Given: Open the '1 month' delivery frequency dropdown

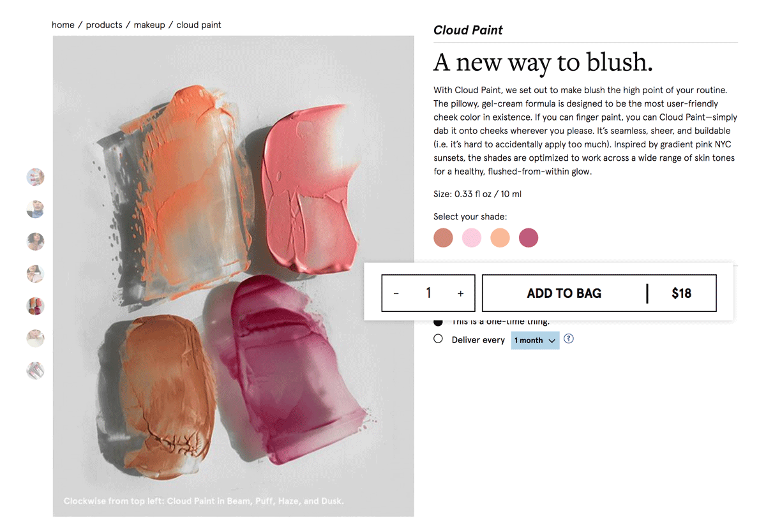Looking at the screenshot, I should (x=535, y=340).
